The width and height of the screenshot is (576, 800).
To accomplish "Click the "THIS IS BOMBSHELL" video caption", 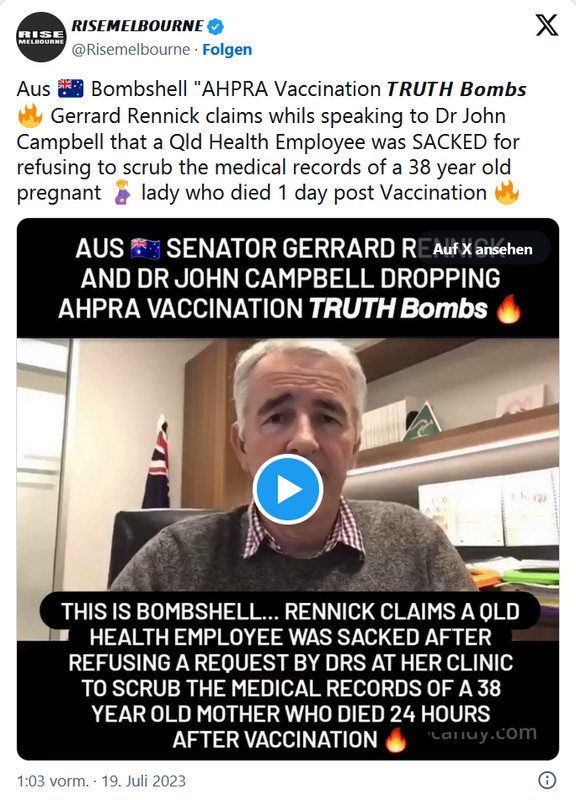I will point(289,674).
